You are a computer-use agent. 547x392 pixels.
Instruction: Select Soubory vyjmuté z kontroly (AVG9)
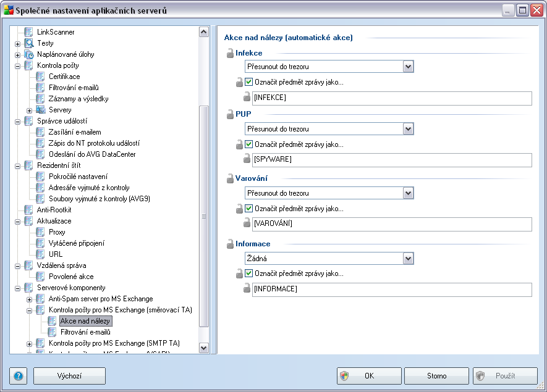click(100, 199)
